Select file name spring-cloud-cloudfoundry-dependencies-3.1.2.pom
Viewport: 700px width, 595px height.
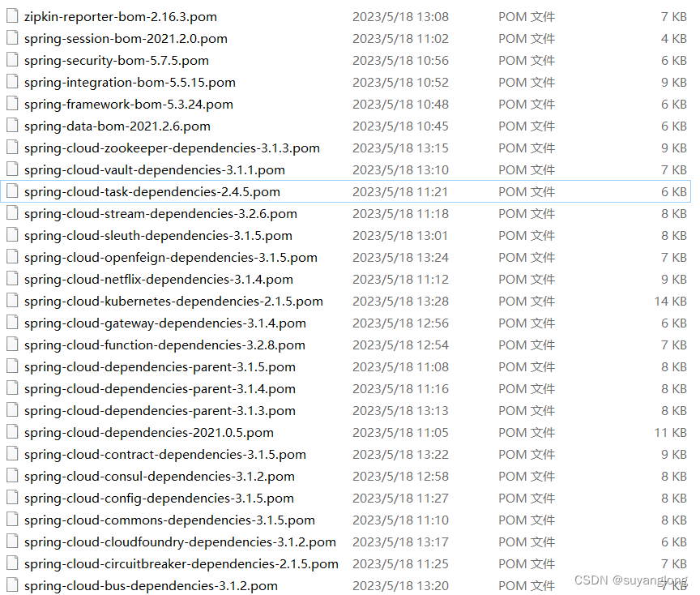180,542
